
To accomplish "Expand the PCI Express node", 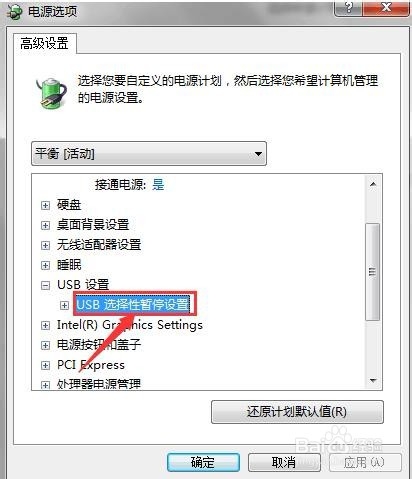I will (45, 365).
